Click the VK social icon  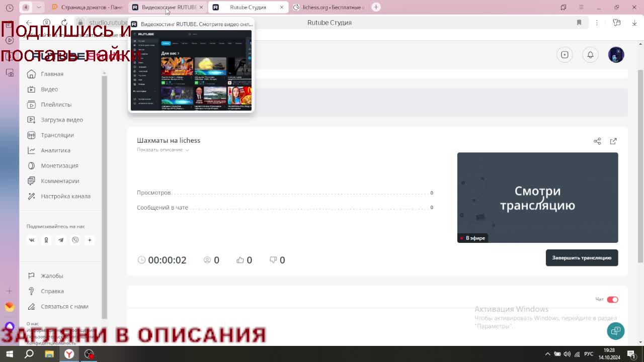tap(32, 240)
